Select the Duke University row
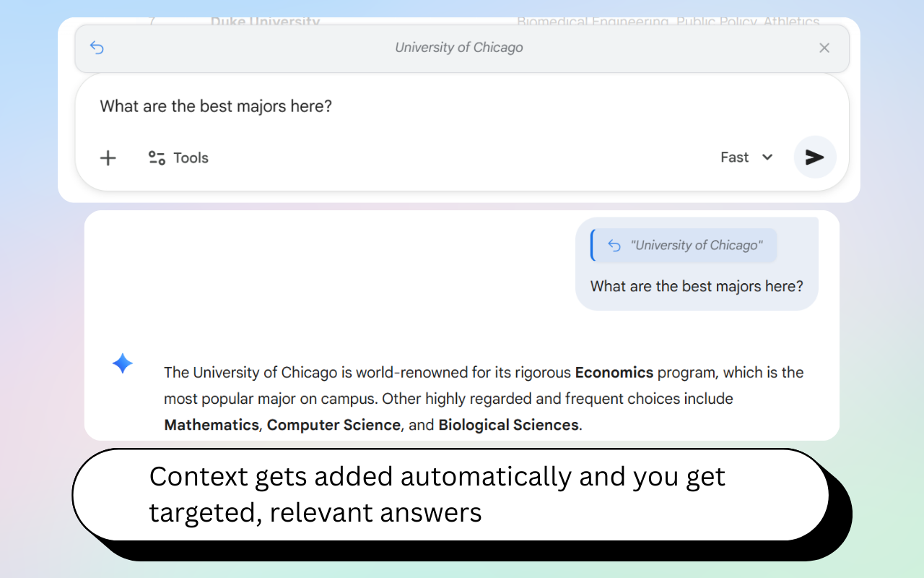This screenshot has width=924, height=578. coord(265,21)
